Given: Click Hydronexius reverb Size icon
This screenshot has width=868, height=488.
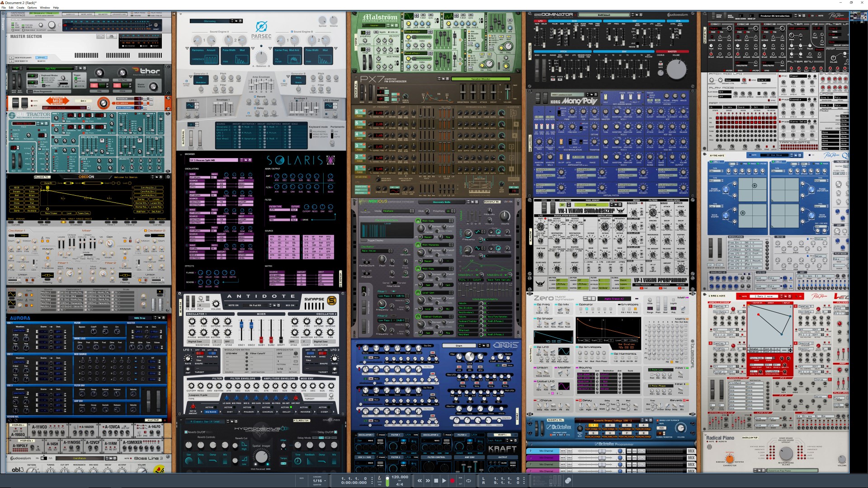Looking at the screenshot, I should click(189, 461).
